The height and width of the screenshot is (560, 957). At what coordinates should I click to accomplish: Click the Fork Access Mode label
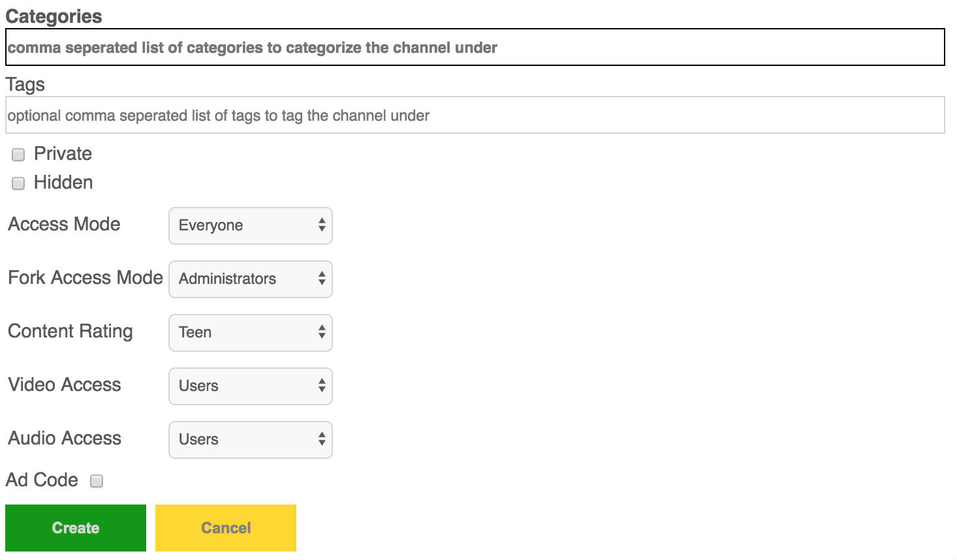86,277
